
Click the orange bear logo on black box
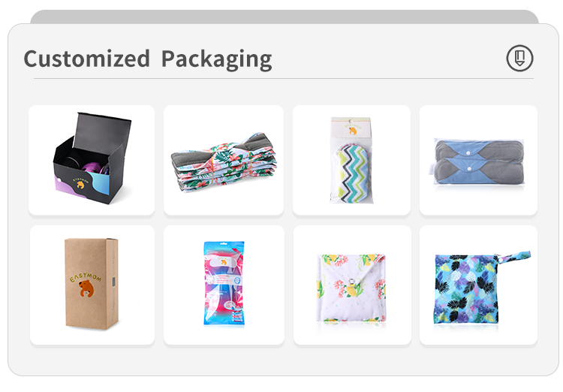80,183
